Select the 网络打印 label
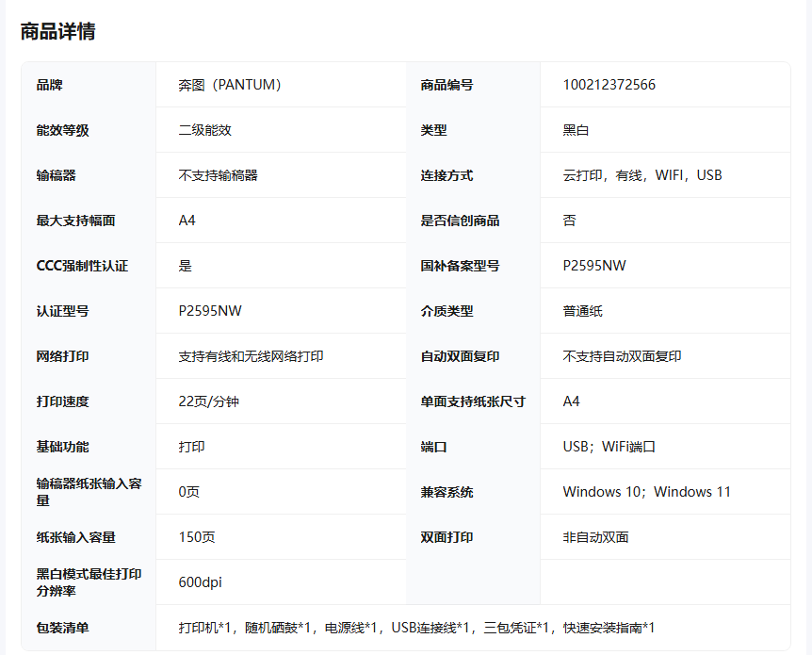The height and width of the screenshot is (655, 812). tap(63, 356)
